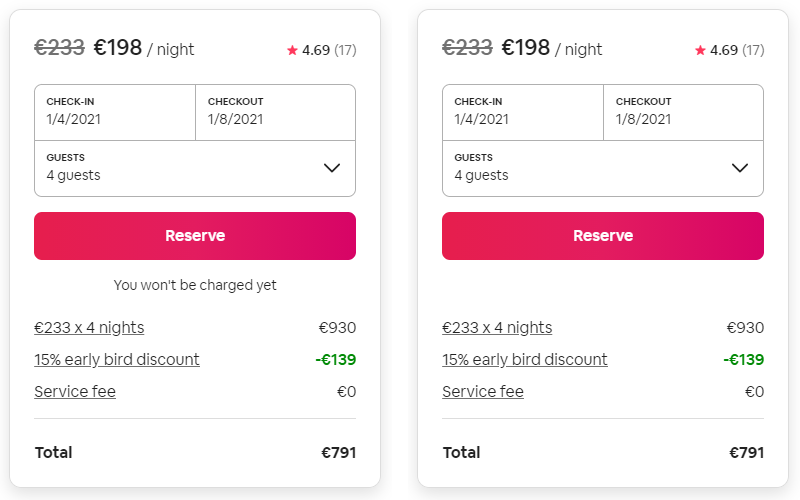The image size is (800, 500).
Task: Click '15% early bird discount' link in right card
Action: [525, 359]
